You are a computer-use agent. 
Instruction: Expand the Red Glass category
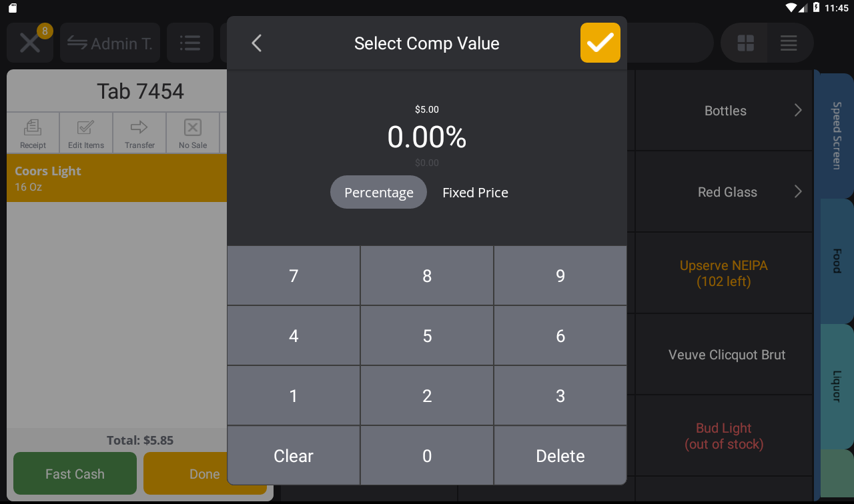724,192
